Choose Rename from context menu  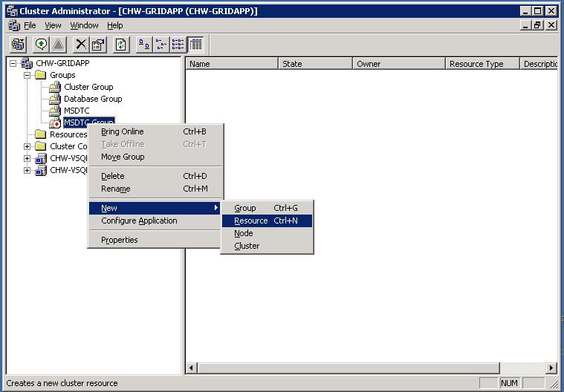[156, 189]
